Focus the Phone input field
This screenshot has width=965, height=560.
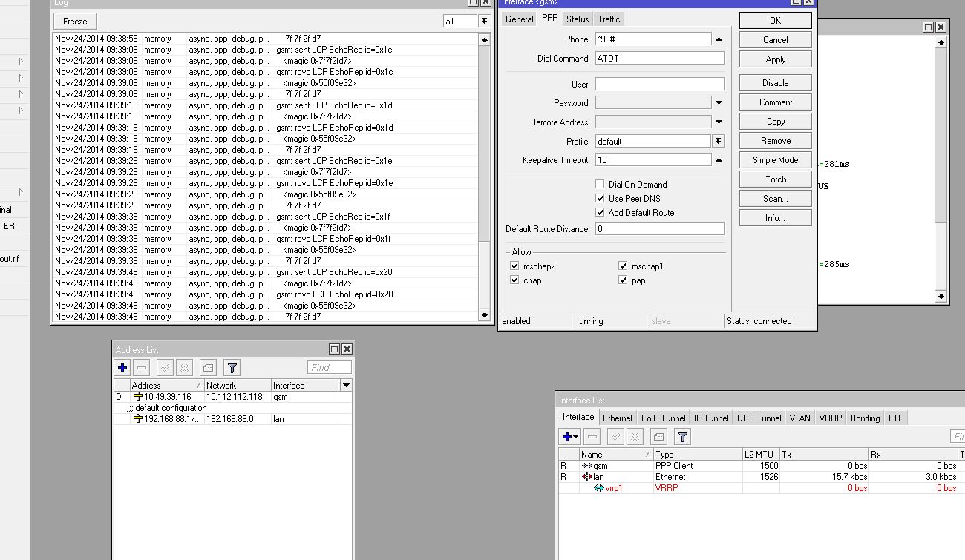click(653, 39)
